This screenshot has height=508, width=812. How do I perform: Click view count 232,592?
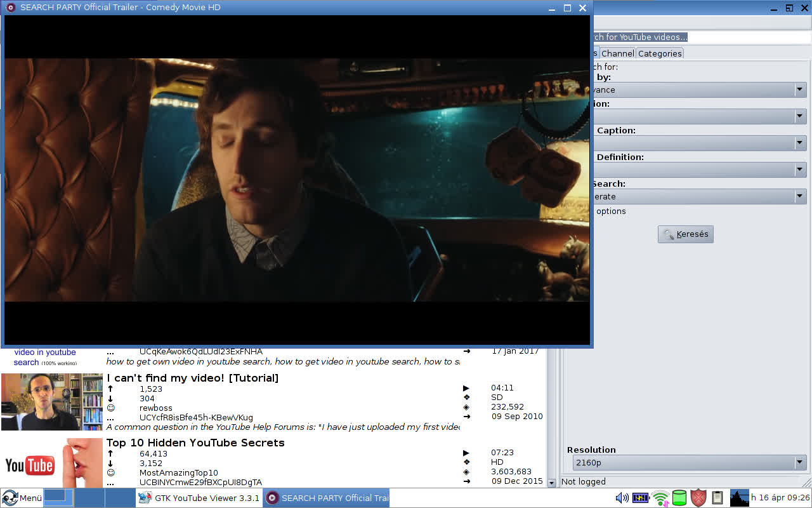pyautogui.click(x=507, y=406)
